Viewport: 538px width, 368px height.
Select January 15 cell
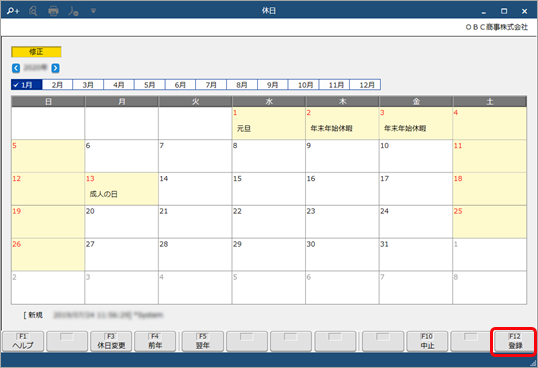(269, 189)
